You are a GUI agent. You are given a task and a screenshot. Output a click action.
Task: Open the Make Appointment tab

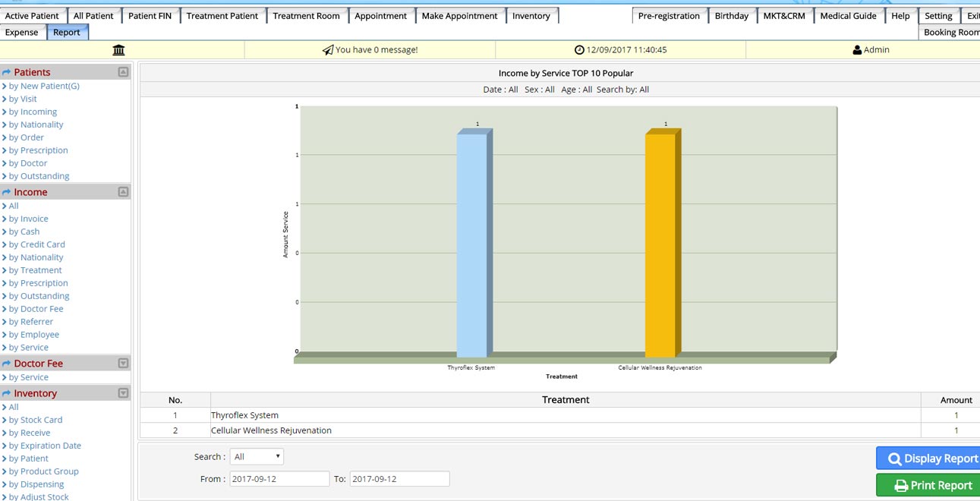click(x=459, y=16)
